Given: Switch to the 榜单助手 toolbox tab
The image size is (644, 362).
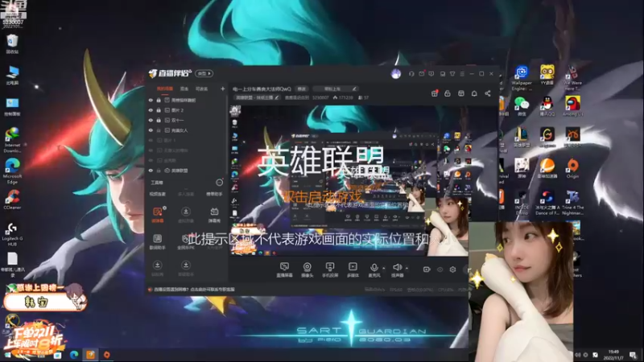Looking at the screenshot, I should 214,194.
